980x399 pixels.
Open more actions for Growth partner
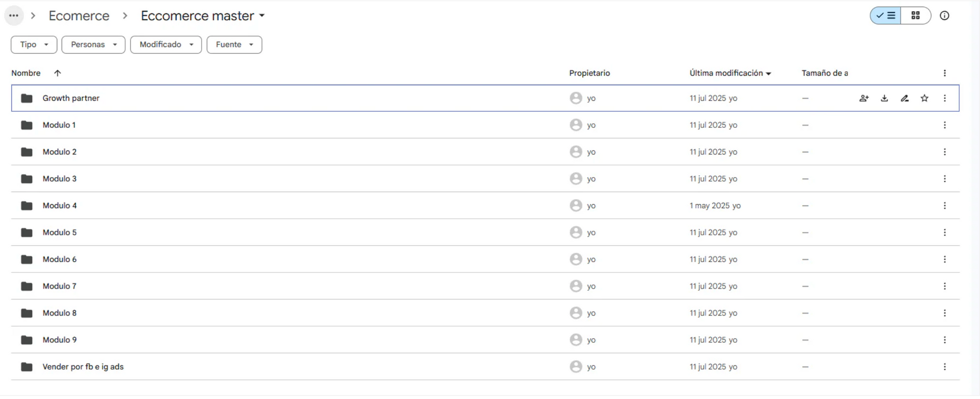coord(945,98)
